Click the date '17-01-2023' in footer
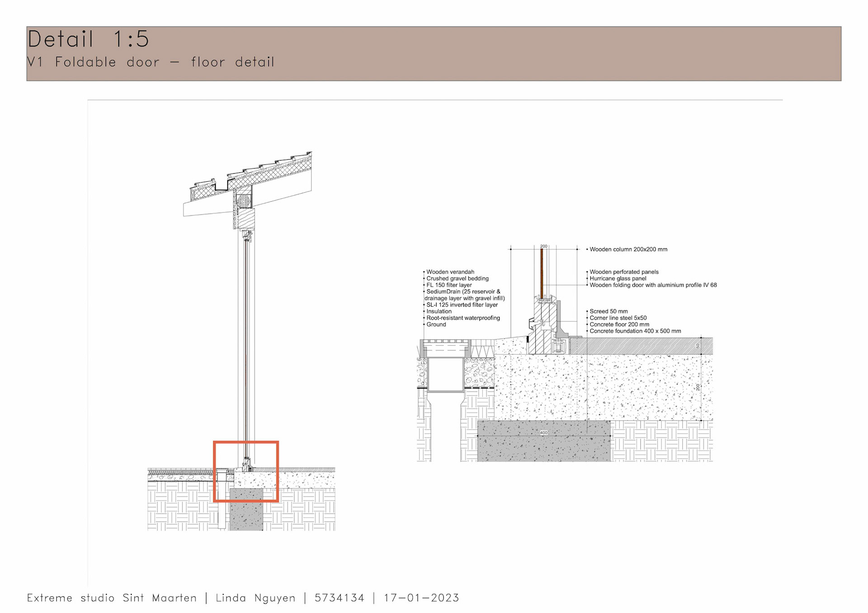 point(421,598)
